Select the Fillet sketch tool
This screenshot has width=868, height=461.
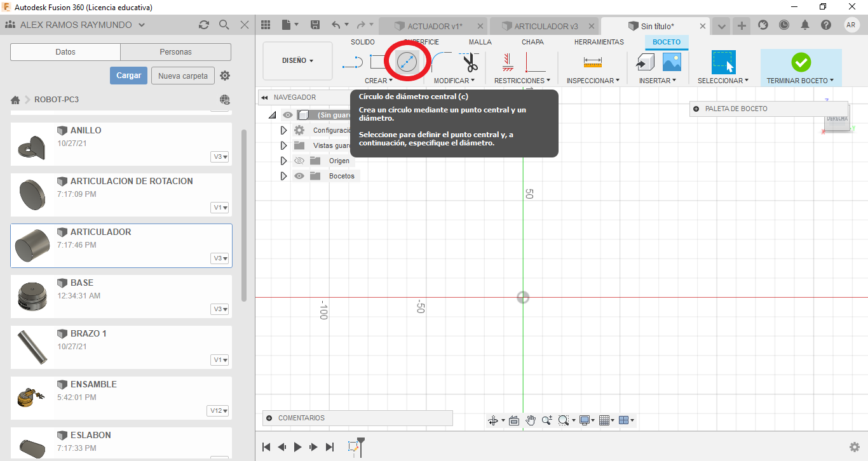pyautogui.click(x=442, y=62)
